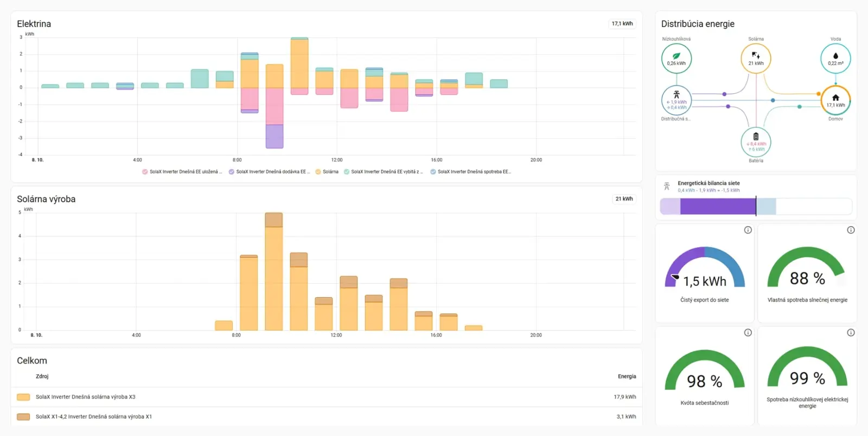868x436 pixels.
Task: Click the 17,1 kWh badge in Elektrina
Action: tap(622, 23)
